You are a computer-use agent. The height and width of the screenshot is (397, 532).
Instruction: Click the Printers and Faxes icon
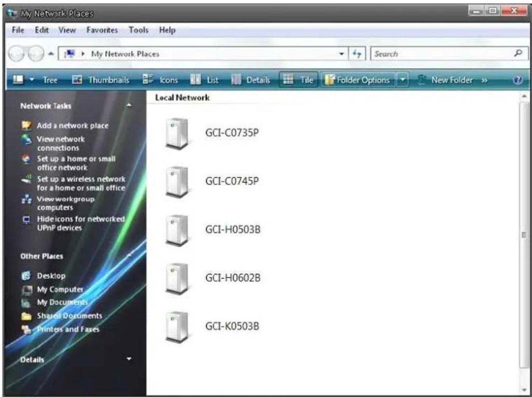(26, 329)
